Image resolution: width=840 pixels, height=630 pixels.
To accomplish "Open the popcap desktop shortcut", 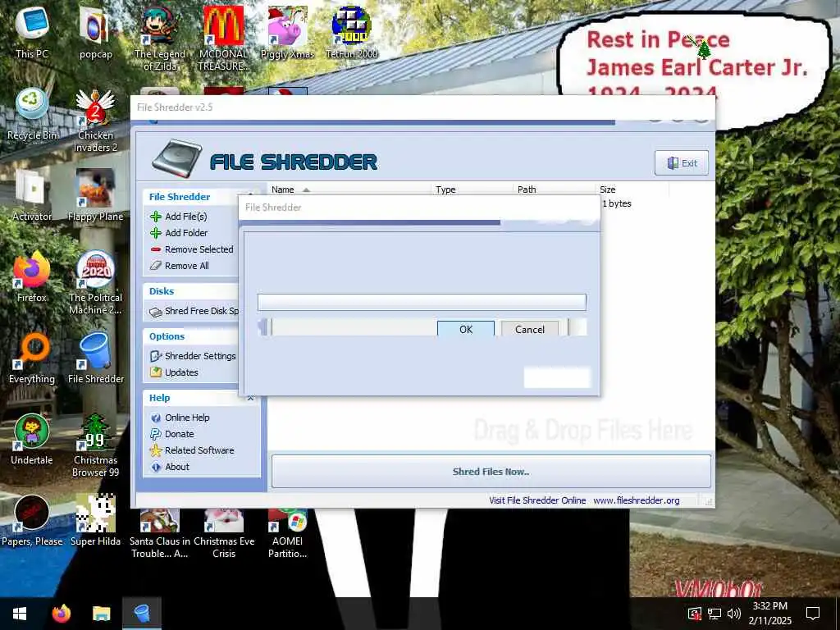I will point(95,33).
